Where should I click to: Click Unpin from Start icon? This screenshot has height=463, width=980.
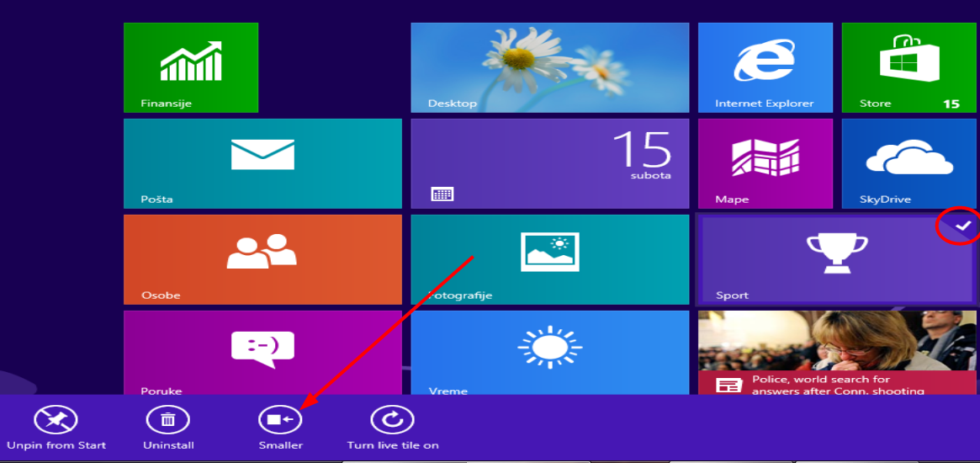[x=56, y=419]
